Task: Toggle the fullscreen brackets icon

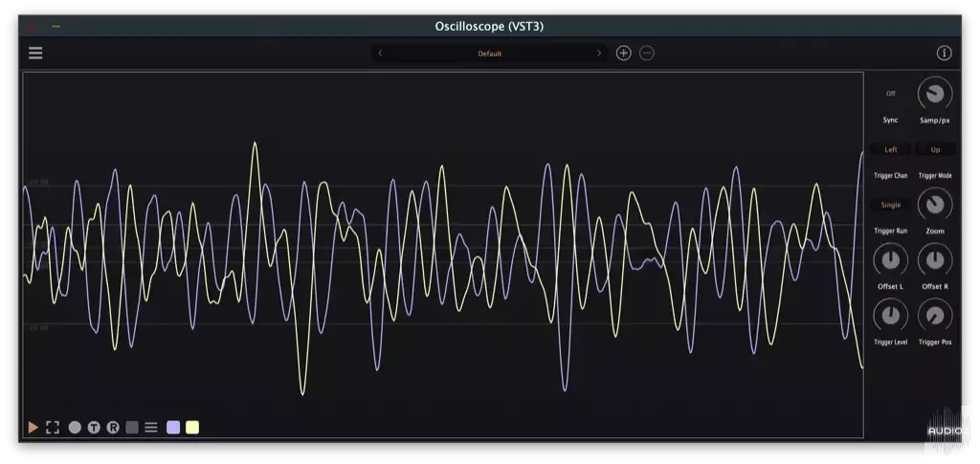Action: [53, 427]
